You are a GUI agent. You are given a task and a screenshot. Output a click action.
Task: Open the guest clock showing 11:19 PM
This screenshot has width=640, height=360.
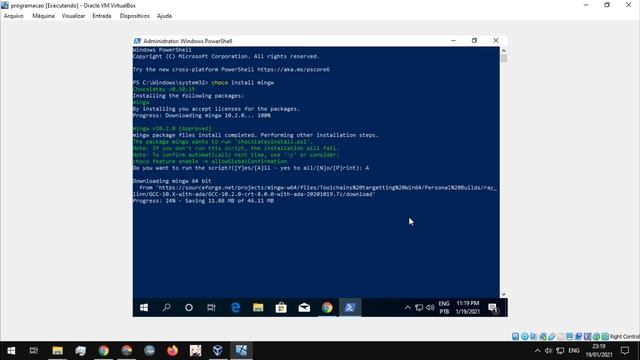click(x=467, y=307)
